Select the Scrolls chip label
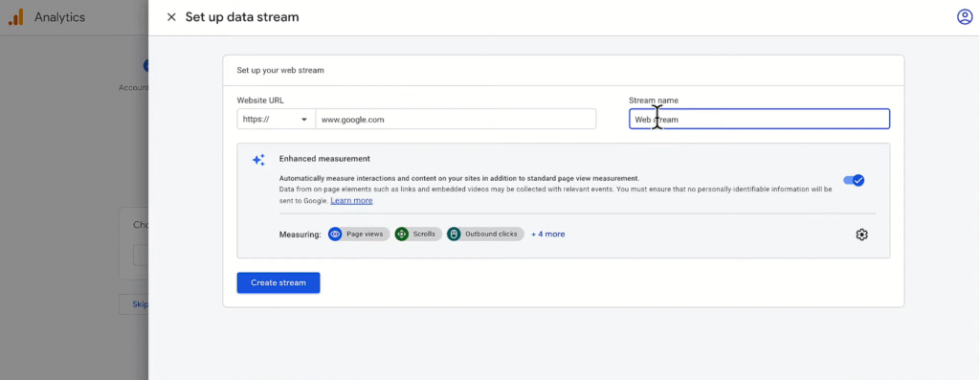Image resolution: width=980 pixels, height=380 pixels. coord(424,235)
